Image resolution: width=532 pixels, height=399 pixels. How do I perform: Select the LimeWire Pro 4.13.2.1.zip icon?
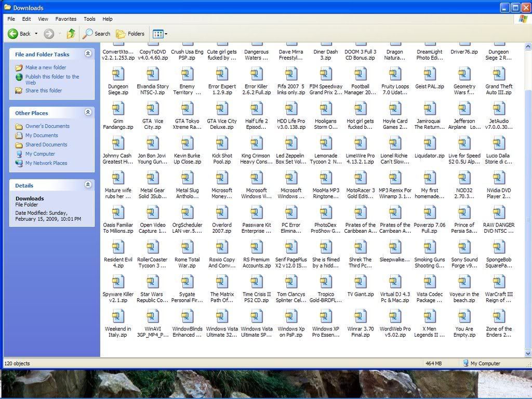pos(361,143)
